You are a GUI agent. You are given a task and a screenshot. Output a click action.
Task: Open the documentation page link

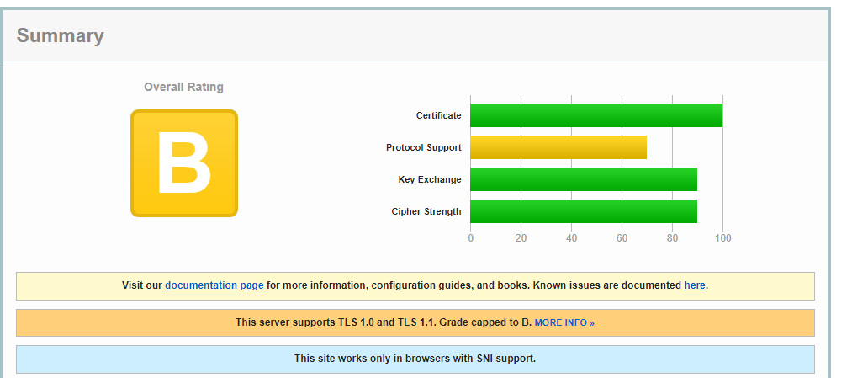click(214, 285)
